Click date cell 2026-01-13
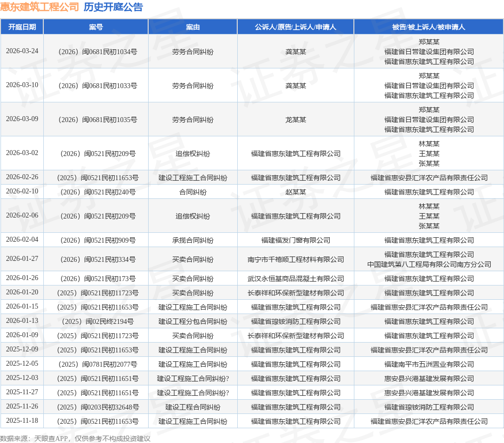504x443 pixels. 22,320
